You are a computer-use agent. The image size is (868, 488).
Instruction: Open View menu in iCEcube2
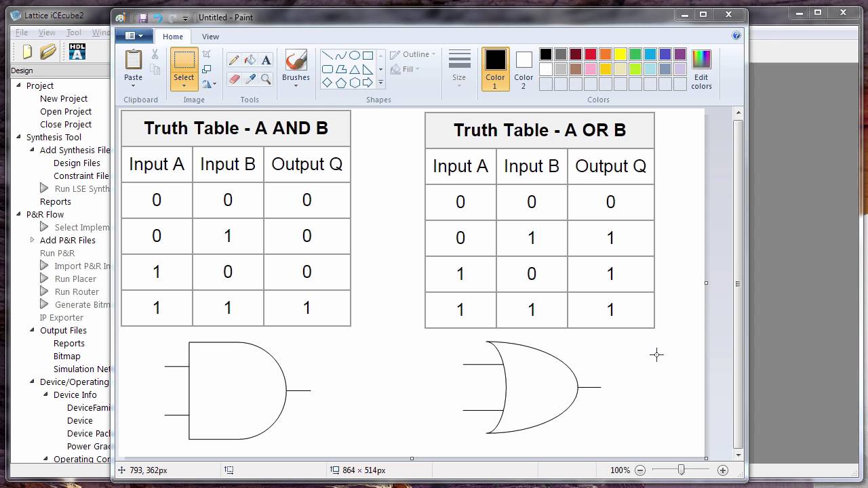pyautogui.click(x=47, y=33)
